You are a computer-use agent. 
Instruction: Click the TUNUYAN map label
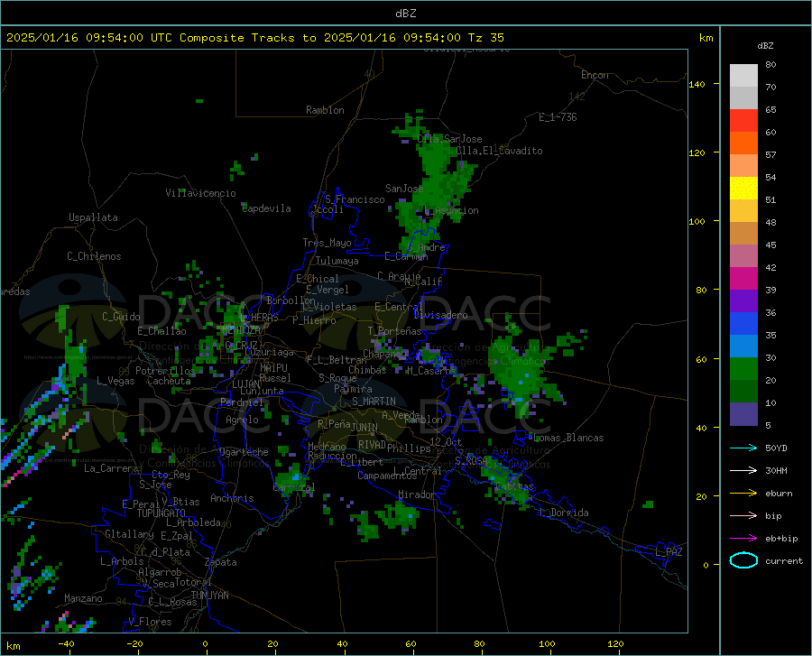pos(209,596)
